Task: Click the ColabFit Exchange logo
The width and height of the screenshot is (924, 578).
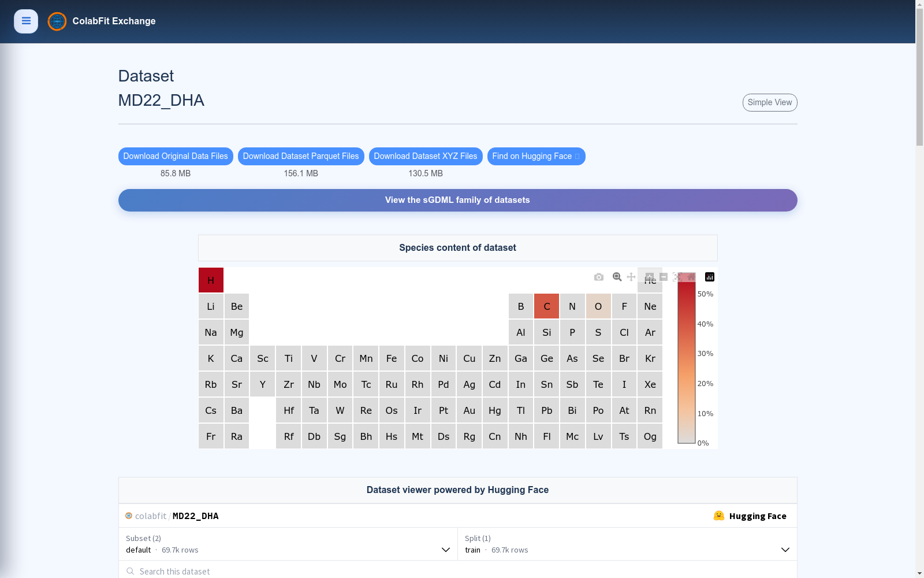Action: pos(57,21)
